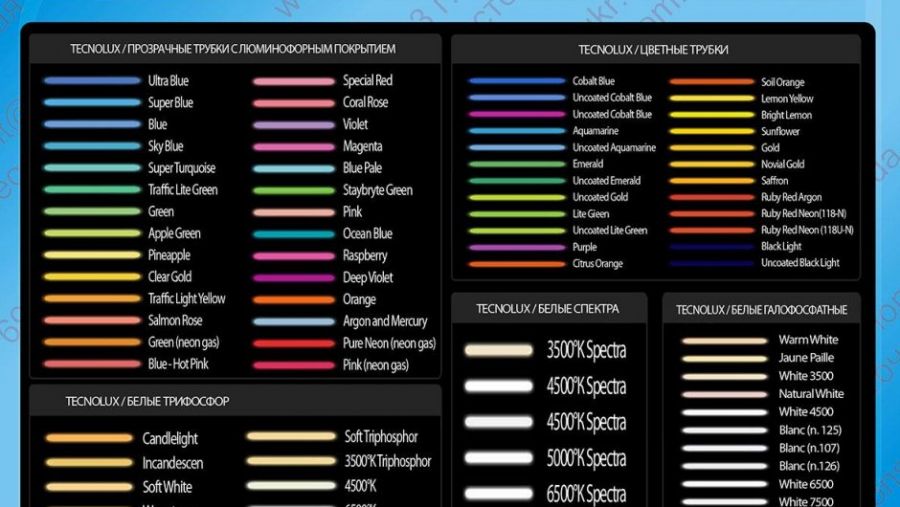
Task: Select the Uncoated Aquamarine swatch
Action: (x=517, y=148)
